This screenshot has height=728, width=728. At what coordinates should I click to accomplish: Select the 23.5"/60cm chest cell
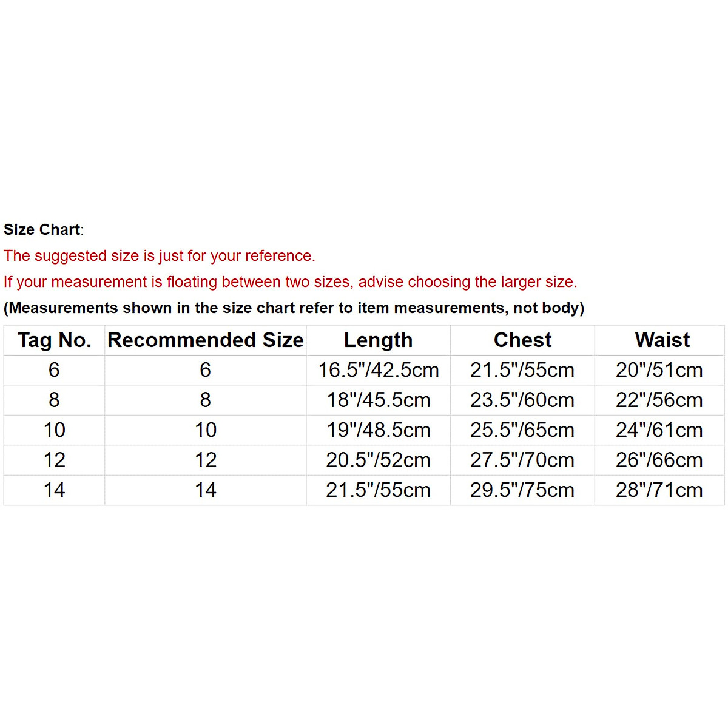pyautogui.click(x=522, y=400)
